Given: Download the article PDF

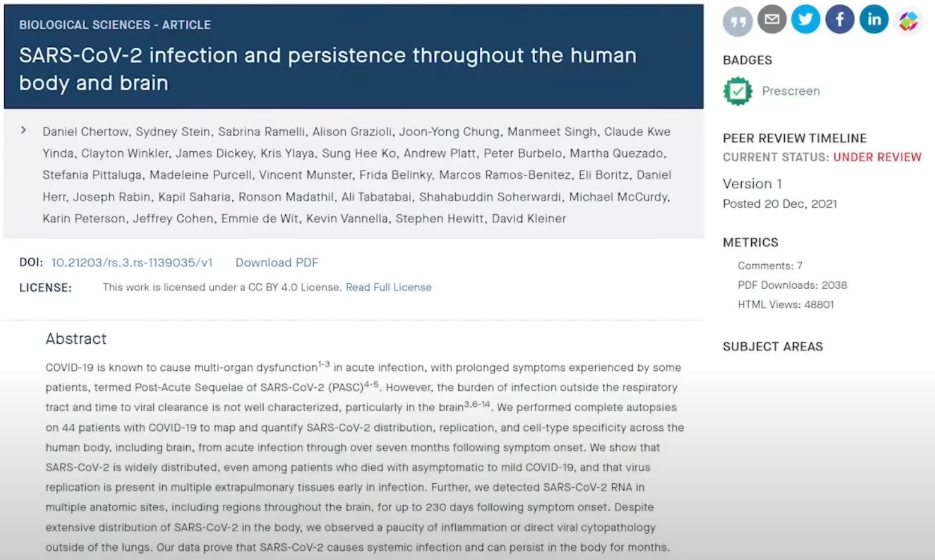Looking at the screenshot, I should 277,263.
